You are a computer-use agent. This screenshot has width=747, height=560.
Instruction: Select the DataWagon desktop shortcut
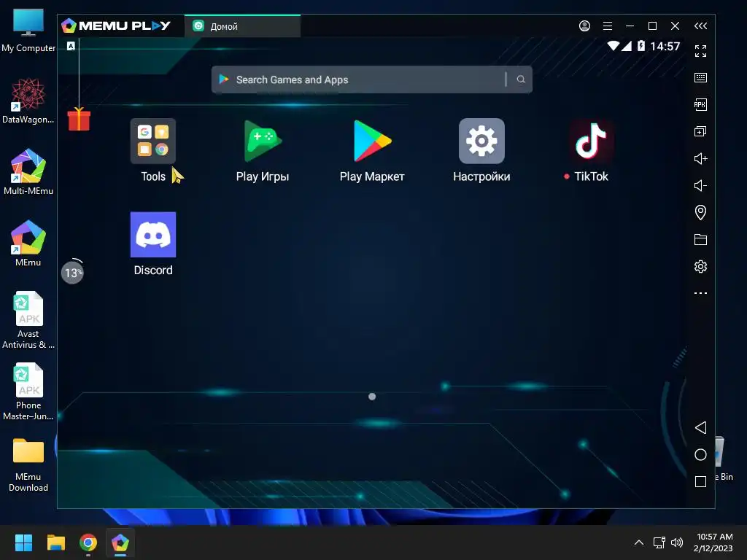(x=28, y=101)
